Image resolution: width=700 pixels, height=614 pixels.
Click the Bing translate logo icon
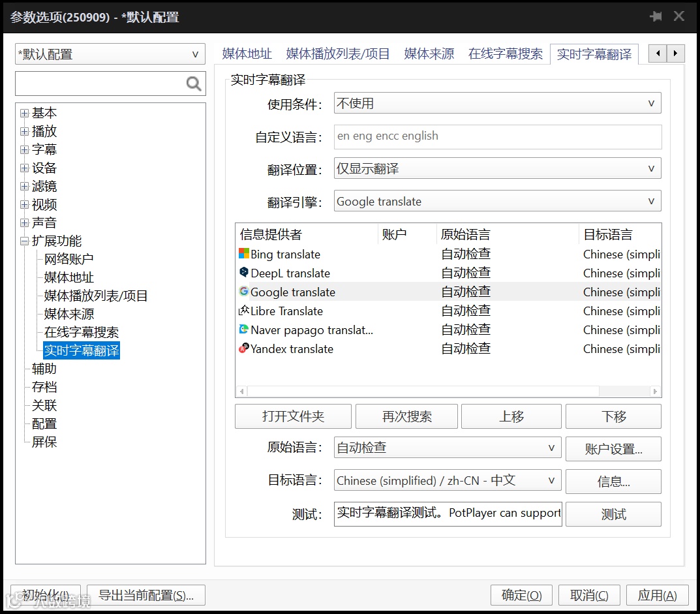tap(244, 254)
